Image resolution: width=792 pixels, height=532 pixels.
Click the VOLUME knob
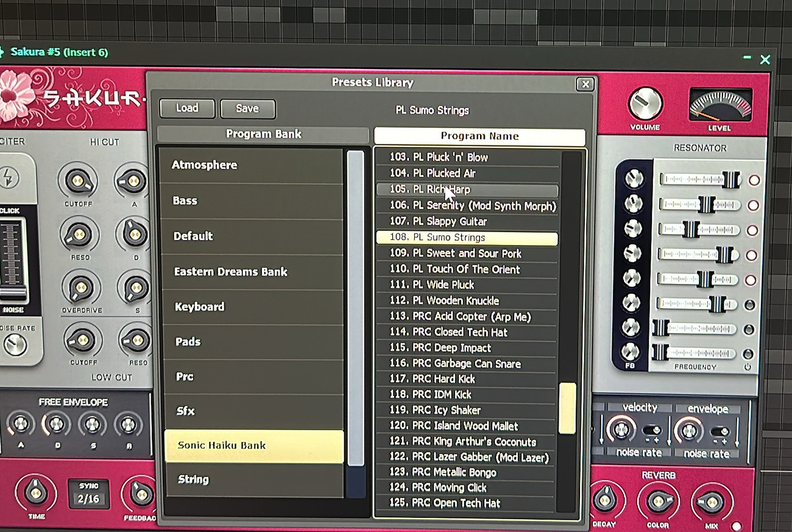645,104
